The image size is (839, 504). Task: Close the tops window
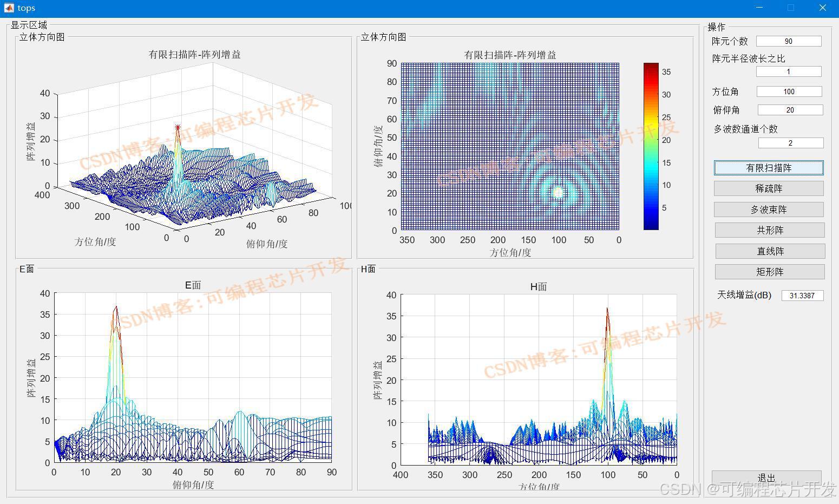click(823, 8)
